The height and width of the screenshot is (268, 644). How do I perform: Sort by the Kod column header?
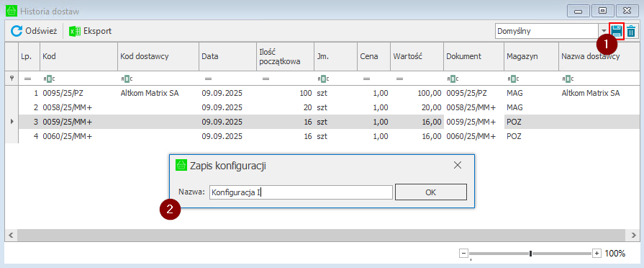tap(78, 56)
